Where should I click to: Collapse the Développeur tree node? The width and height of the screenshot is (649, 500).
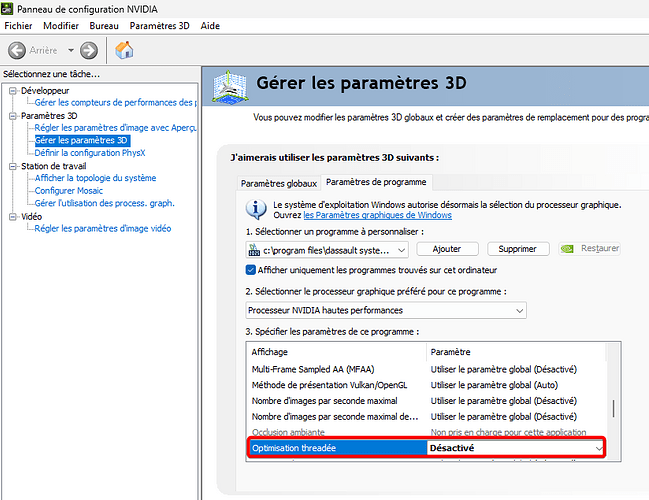12,91
